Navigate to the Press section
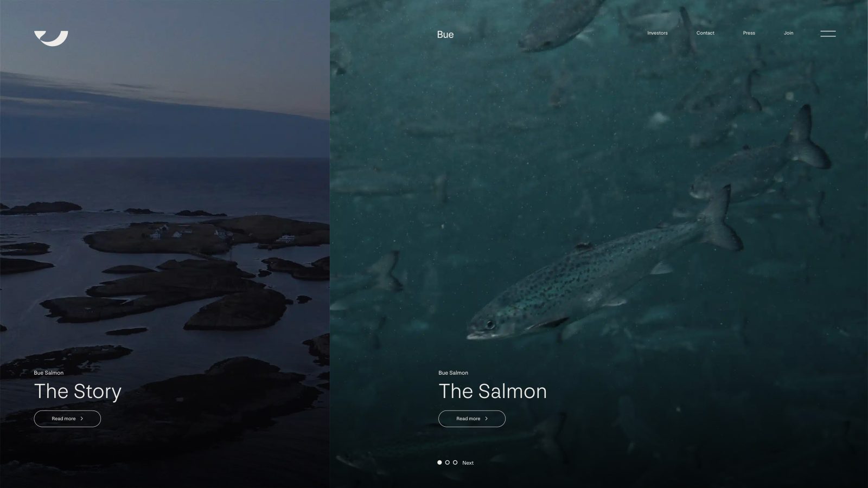The height and width of the screenshot is (488, 868). (x=749, y=33)
